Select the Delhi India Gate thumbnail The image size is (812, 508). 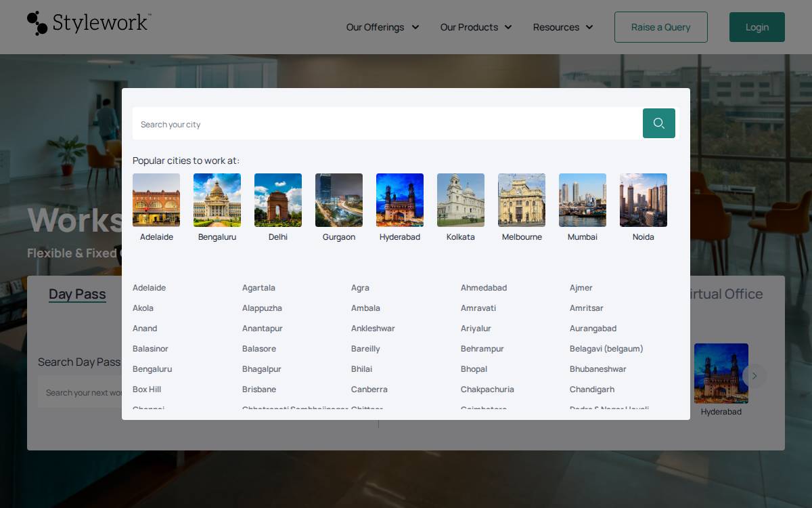(278, 200)
